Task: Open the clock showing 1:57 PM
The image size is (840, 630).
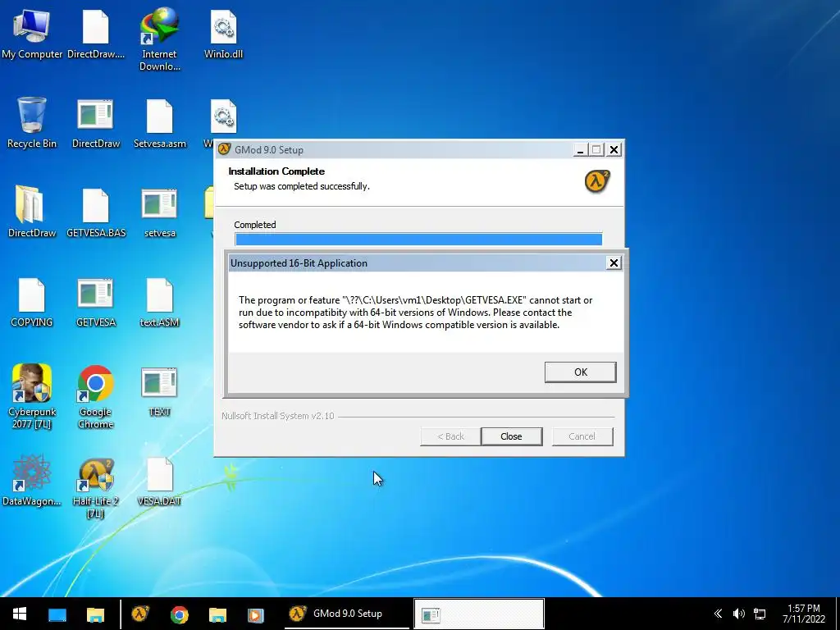Action: [804, 614]
